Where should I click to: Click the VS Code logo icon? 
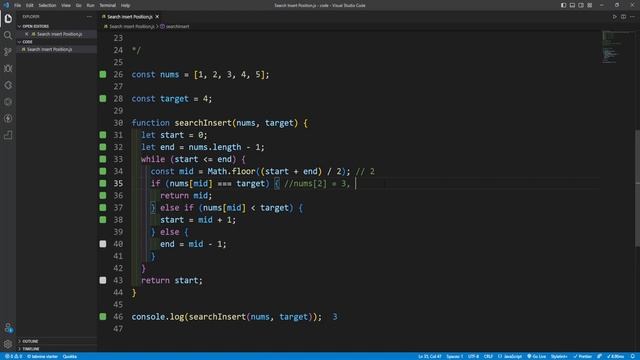(6, 5)
